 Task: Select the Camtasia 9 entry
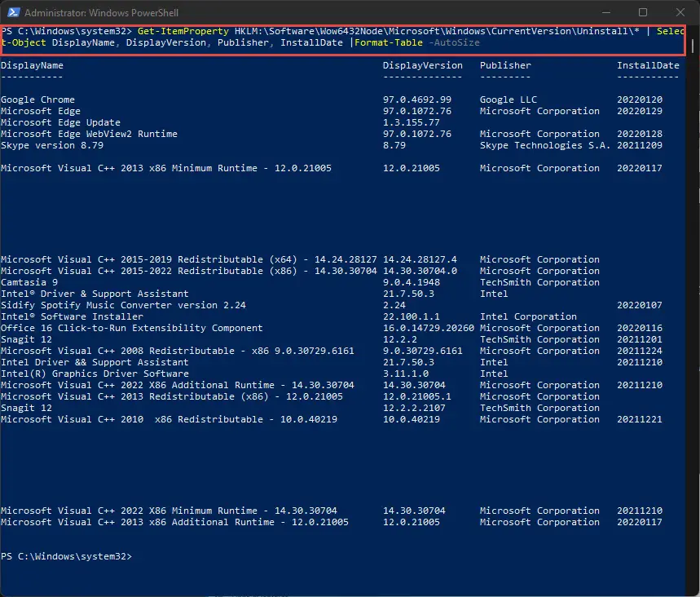(29, 282)
